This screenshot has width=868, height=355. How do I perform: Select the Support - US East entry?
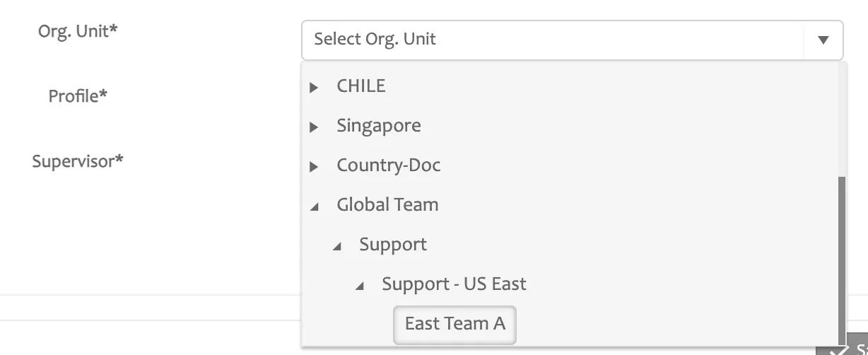[x=454, y=284]
